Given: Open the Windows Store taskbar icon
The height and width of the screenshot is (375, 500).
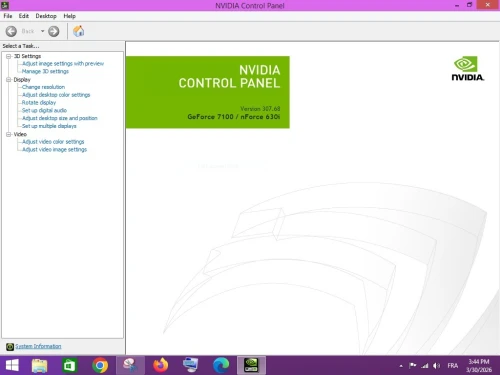Looking at the screenshot, I should pyautogui.click(x=70, y=365).
